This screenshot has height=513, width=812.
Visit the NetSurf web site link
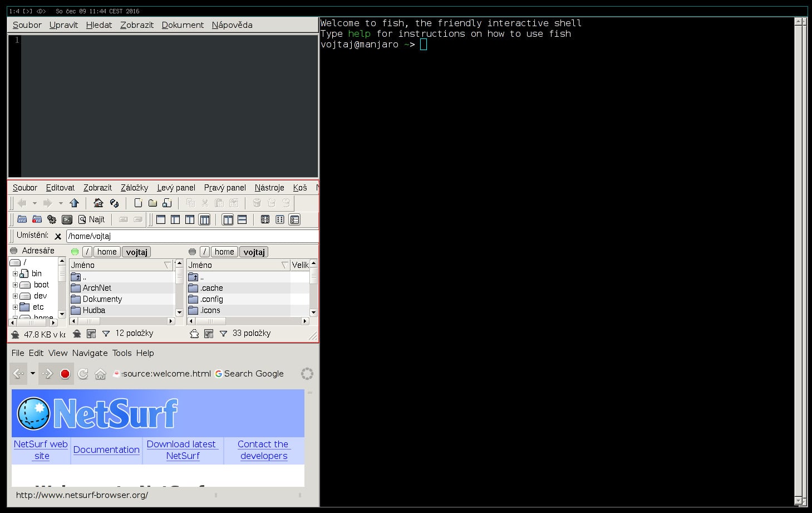[41, 450]
